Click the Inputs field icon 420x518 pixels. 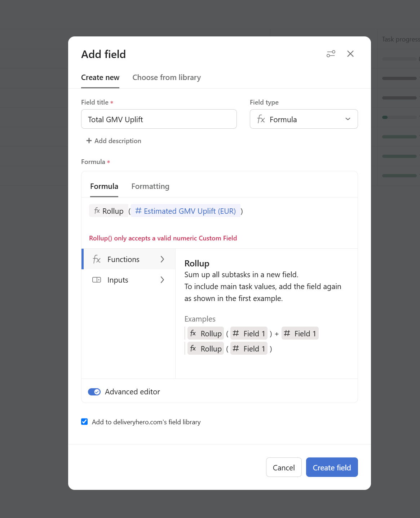97,280
